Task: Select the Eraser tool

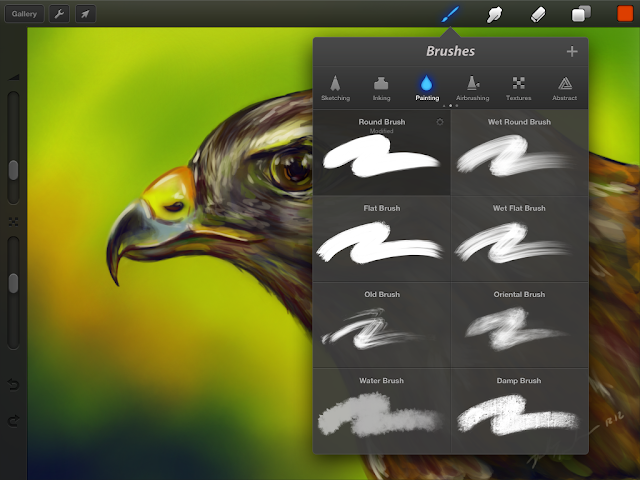Action: [x=538, y=15]
